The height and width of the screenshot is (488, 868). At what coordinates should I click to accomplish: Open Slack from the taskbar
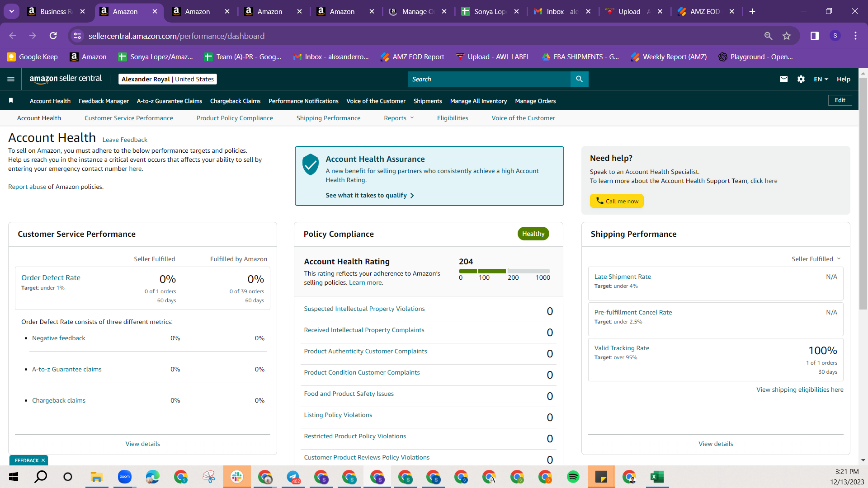tap(237, 477)
